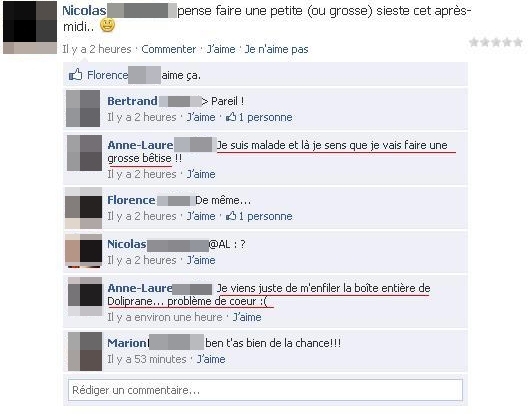Click Bertrand's comment avatar thumbnail
The height and width of the screenshot is (420, 529).
(83, 108)
